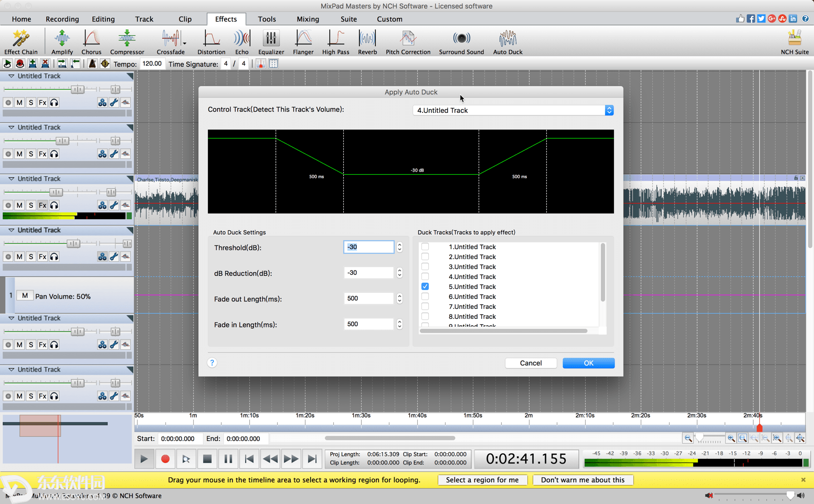Click OK to apply Auto Duck

point(588,363)
